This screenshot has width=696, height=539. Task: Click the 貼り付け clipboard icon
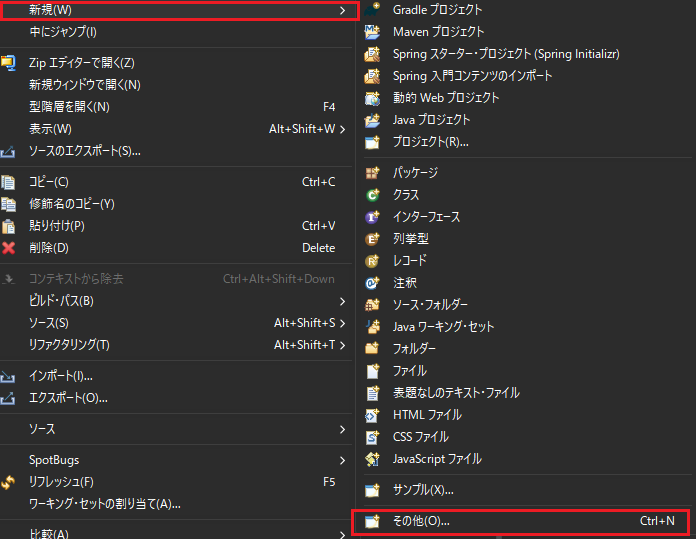(x=8, y=226)
